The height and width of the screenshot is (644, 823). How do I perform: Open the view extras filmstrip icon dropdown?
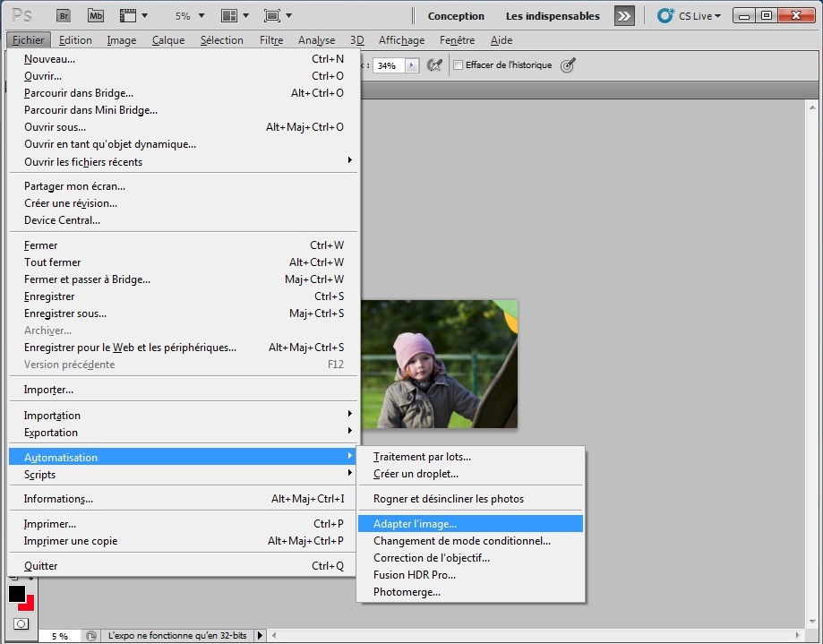(133, 16)
